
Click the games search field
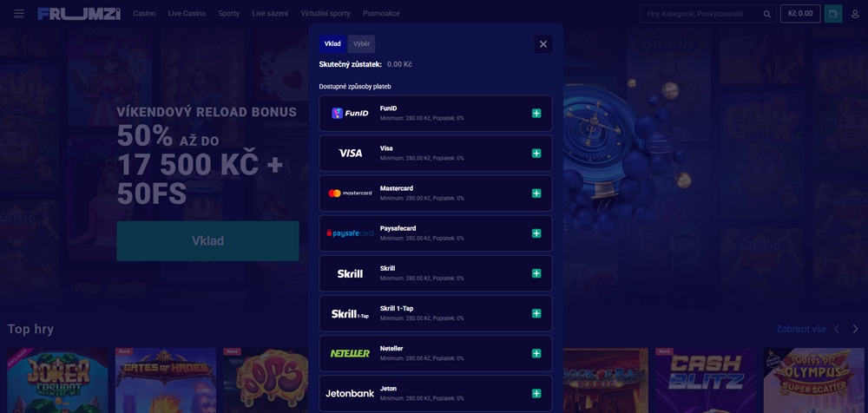(x=702, y=14)
